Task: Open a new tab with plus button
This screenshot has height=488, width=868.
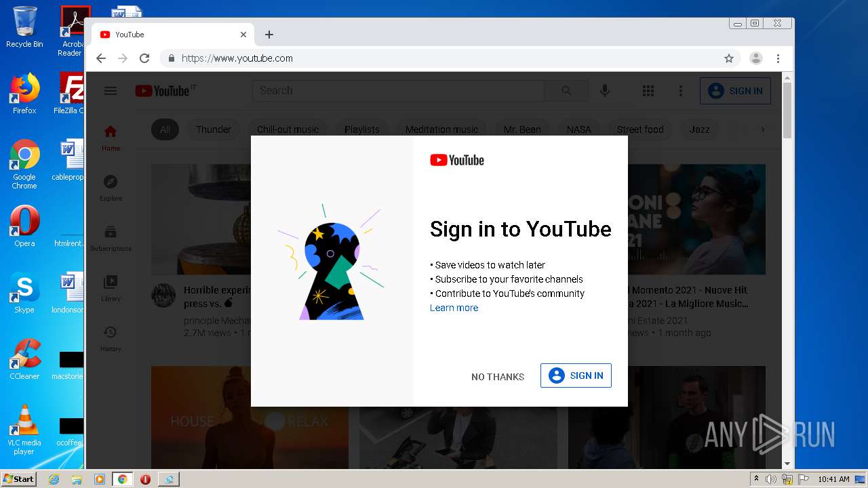Action: click(x=269, y=35)
